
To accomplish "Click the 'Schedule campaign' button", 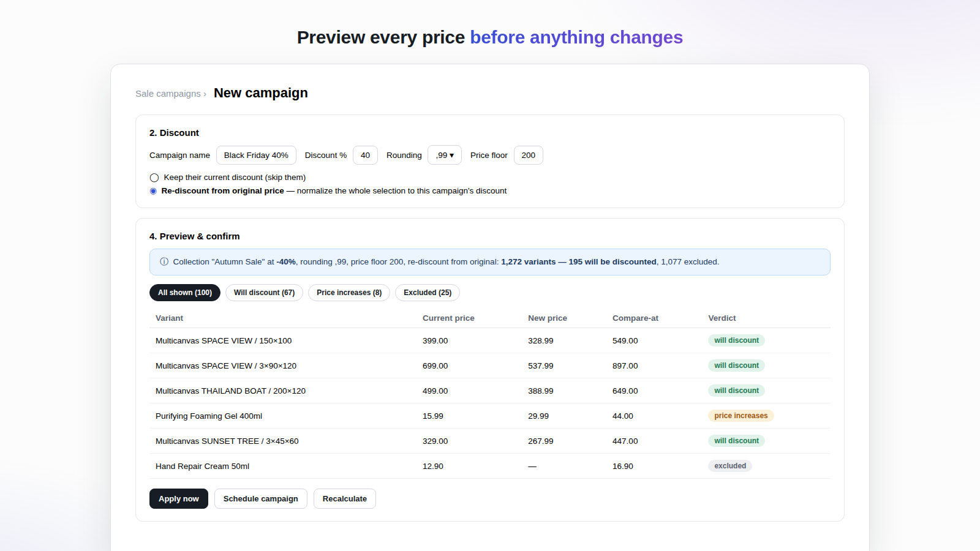I will pos(261,499).
